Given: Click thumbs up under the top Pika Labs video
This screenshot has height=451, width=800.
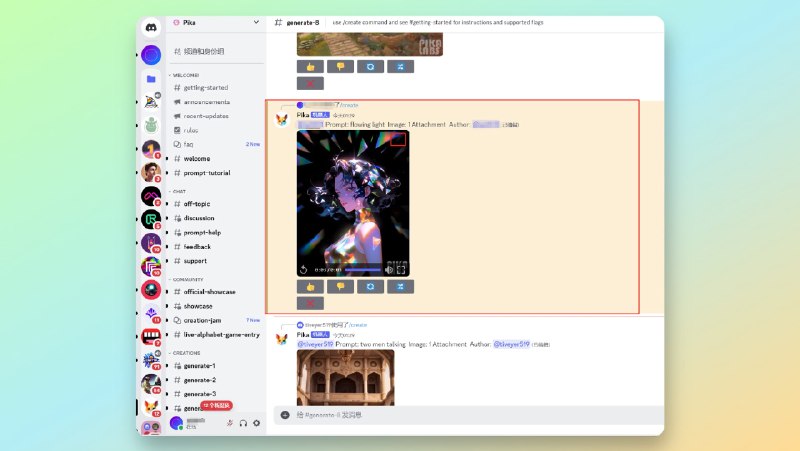Looking at the screenshot, I should point(310,67).
